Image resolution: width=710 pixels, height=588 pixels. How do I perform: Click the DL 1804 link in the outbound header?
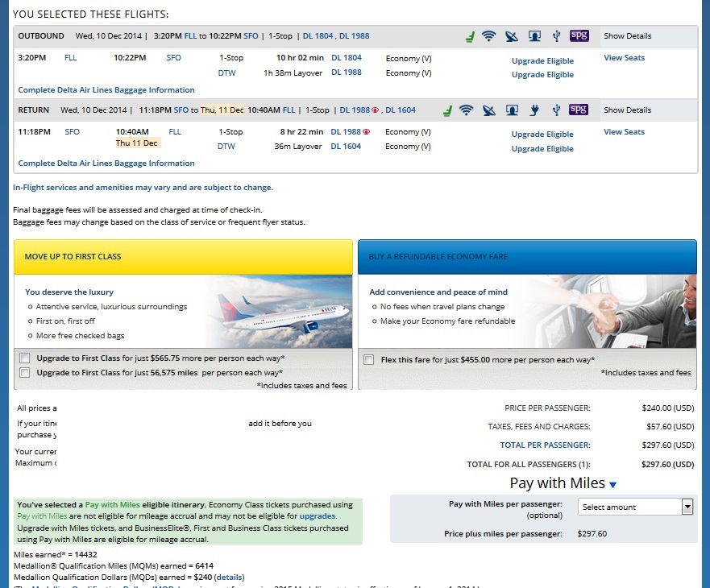318,36
